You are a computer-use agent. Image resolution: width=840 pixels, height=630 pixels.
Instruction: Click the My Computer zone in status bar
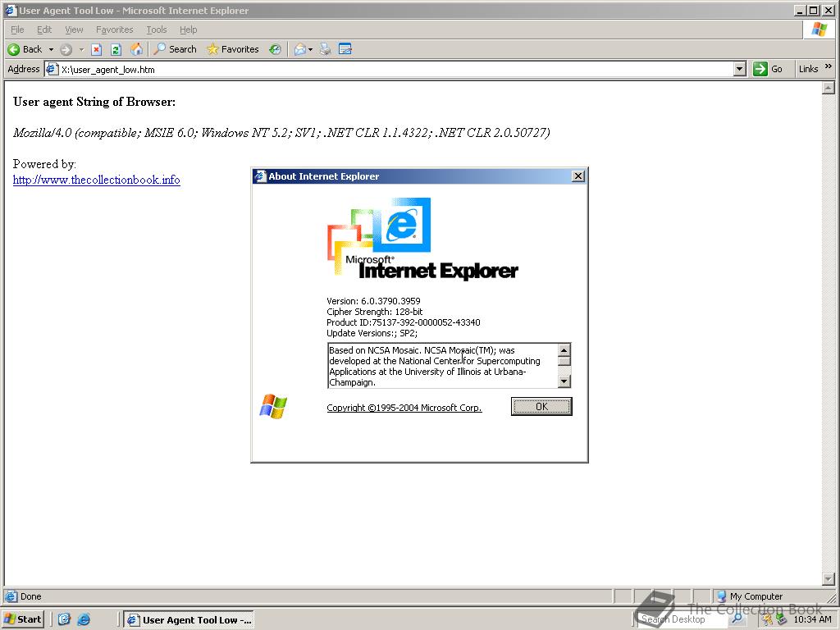[750, 596]
